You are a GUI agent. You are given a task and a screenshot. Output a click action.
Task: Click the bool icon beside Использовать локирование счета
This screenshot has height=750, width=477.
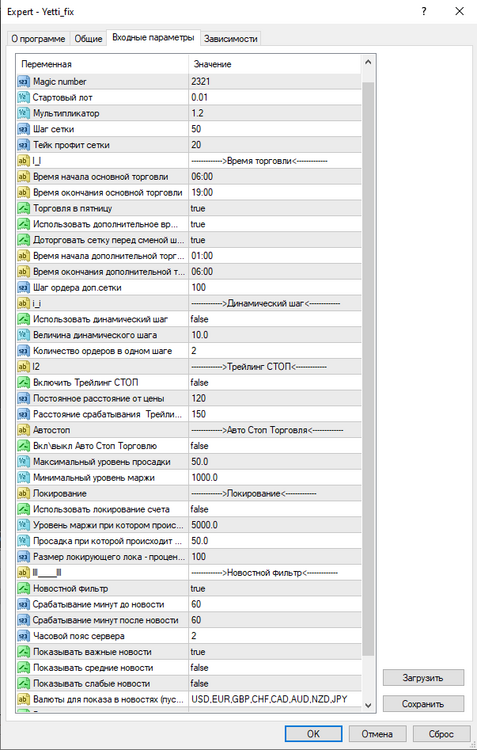[x=23, y=509]
